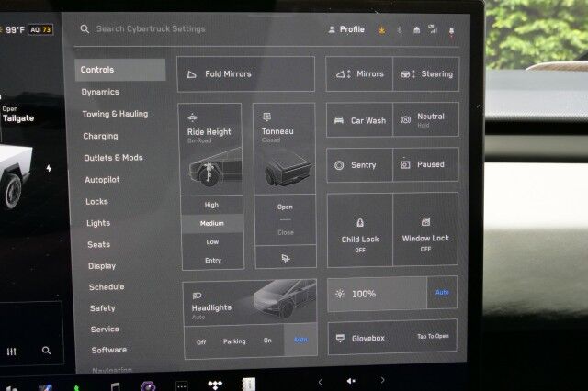Select the Controls tab

[x=120, y=70]
